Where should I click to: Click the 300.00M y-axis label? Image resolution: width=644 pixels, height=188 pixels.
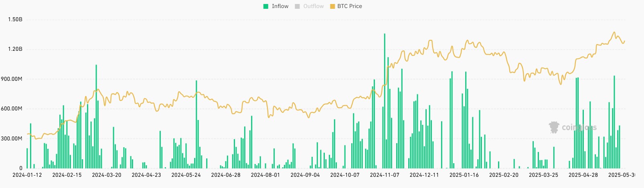point(11,139)
